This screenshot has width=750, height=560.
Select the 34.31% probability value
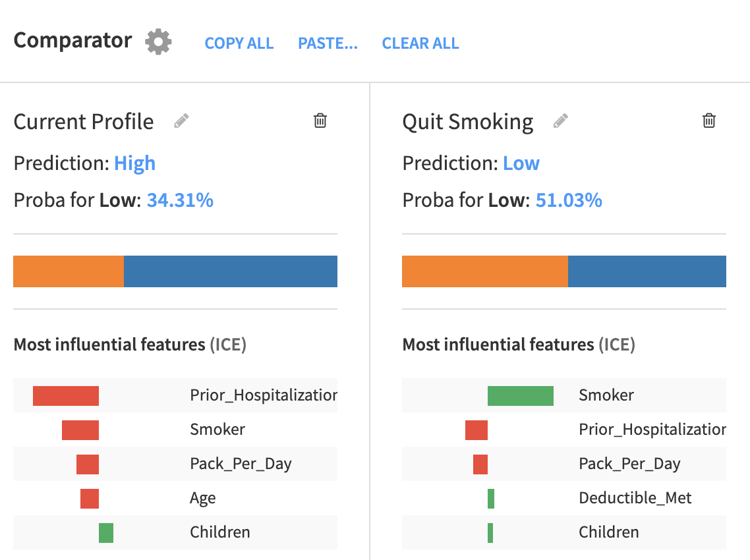click(180, 200)
